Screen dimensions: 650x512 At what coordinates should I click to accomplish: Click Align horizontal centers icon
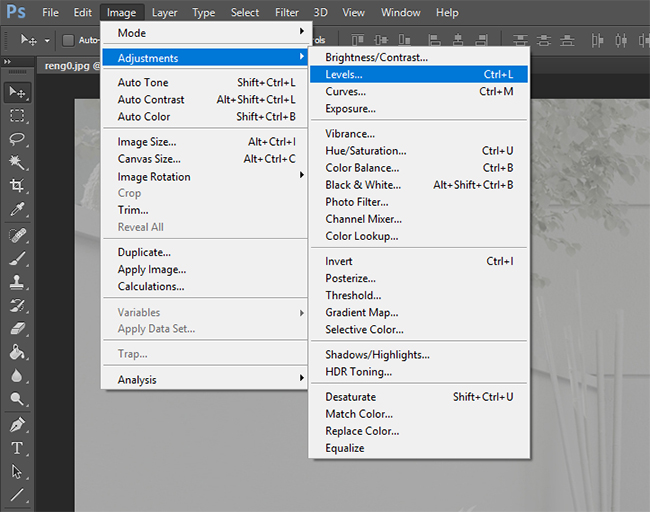pyautogui.click(x=458, y=40)
